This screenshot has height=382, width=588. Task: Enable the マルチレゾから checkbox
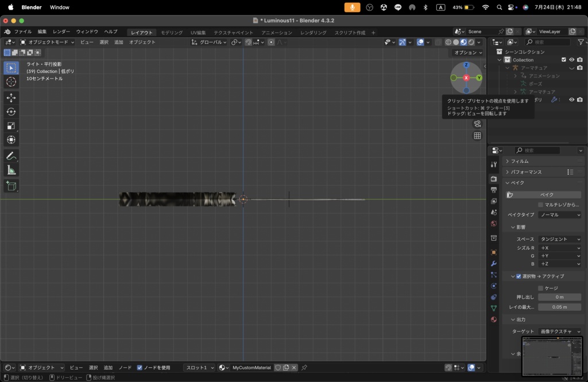pyautogui.click(x=541, y=205)
